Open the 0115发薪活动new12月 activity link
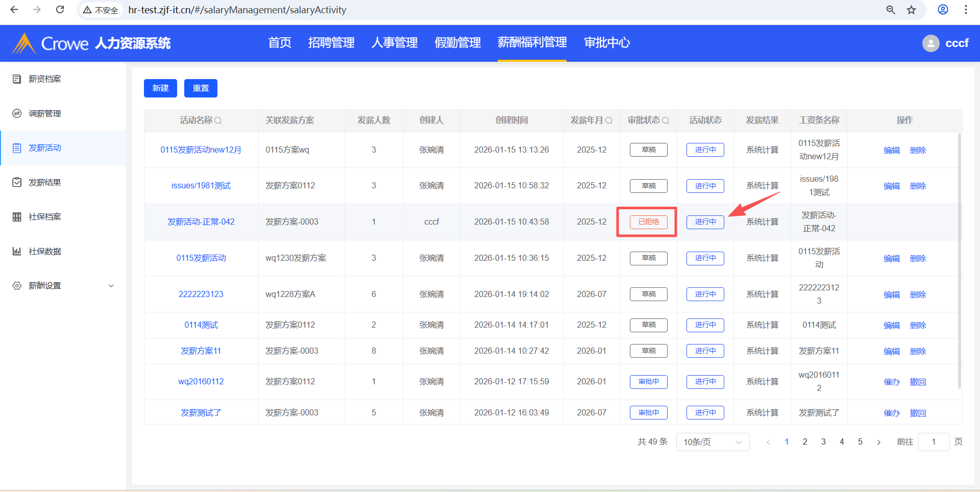 201,150
